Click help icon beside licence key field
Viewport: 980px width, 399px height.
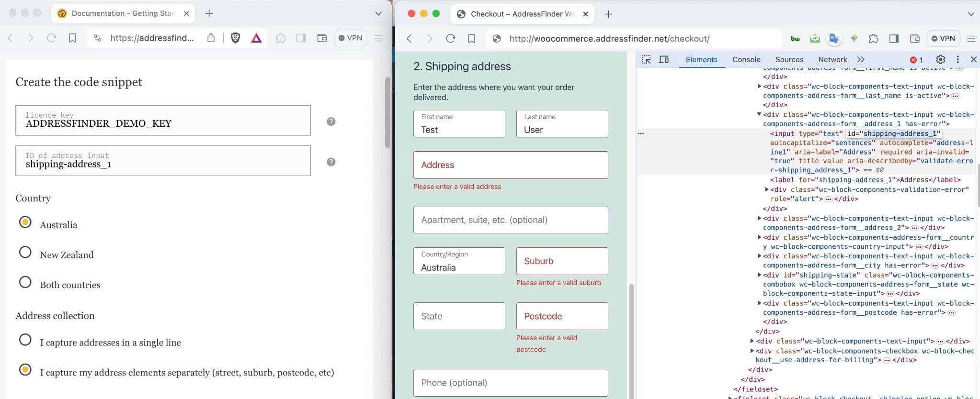click(331, 122)
